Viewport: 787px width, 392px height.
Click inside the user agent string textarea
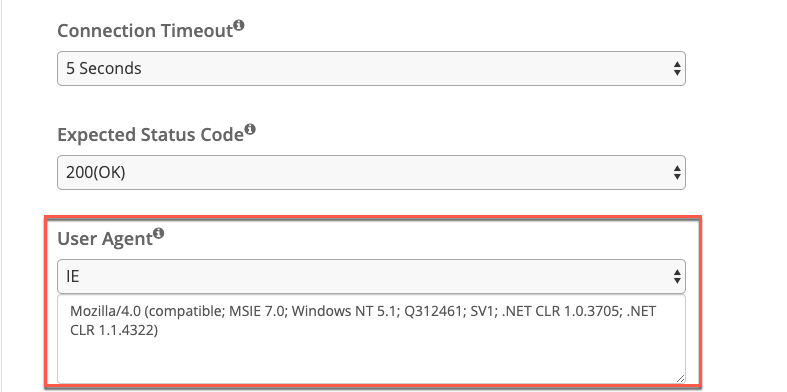[371, 339]
